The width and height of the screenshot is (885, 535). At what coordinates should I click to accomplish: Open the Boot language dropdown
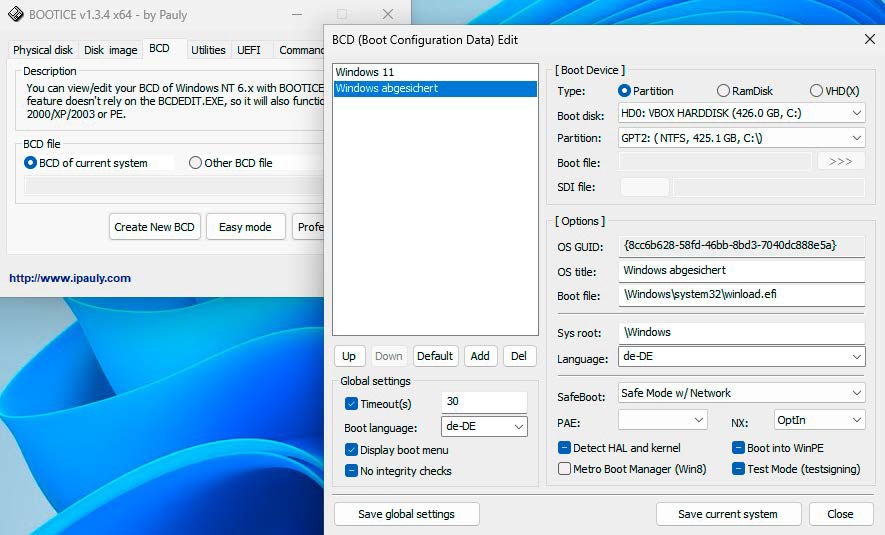(x=484, y=427)
